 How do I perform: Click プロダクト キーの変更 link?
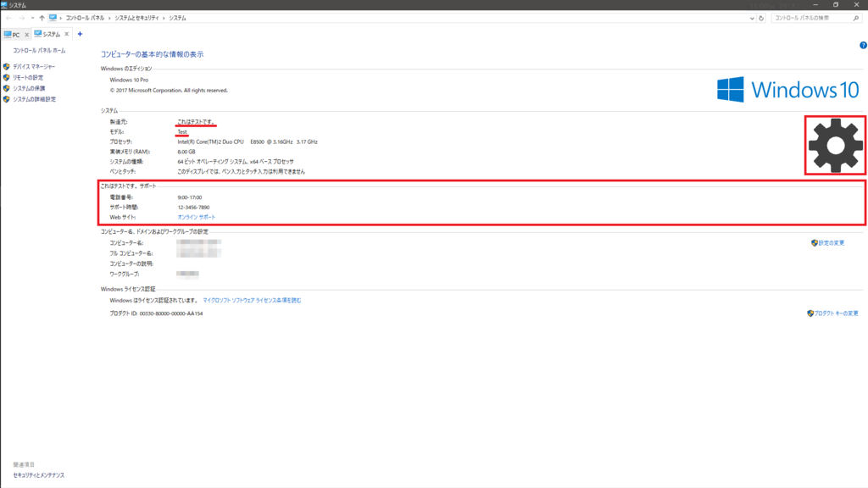click(x=836, y=313)
